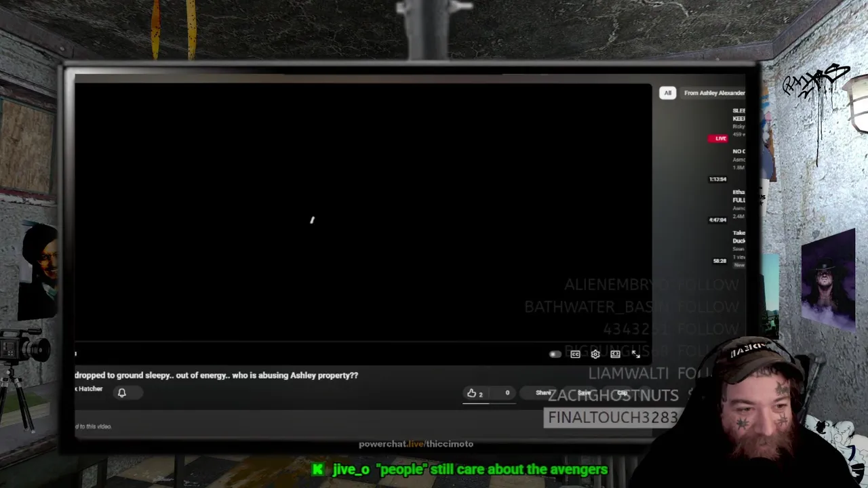This screenshot has height=488, width=868.
Task: Turn on closed captions (CC) icon
Action: click(x=575, y=354)
